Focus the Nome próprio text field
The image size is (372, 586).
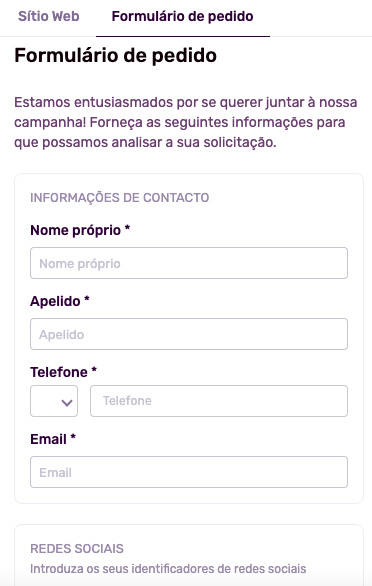click(x=189, y=263)
